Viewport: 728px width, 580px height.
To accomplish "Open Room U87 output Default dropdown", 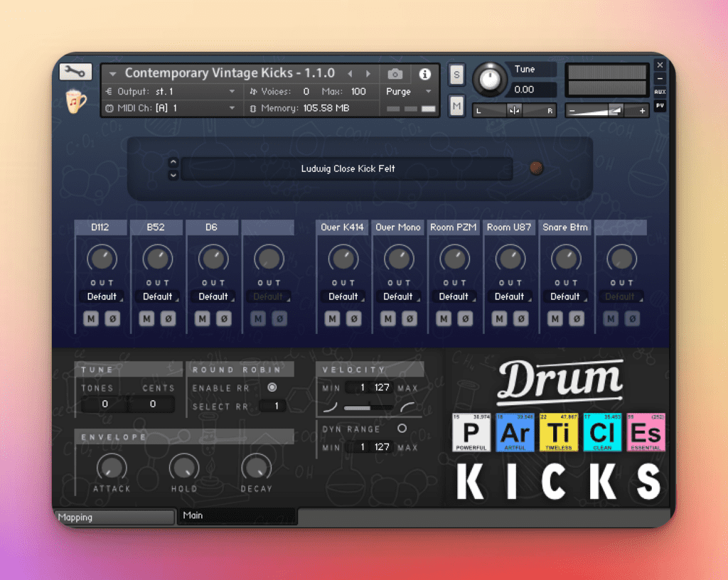I will [x=509, y=296].
